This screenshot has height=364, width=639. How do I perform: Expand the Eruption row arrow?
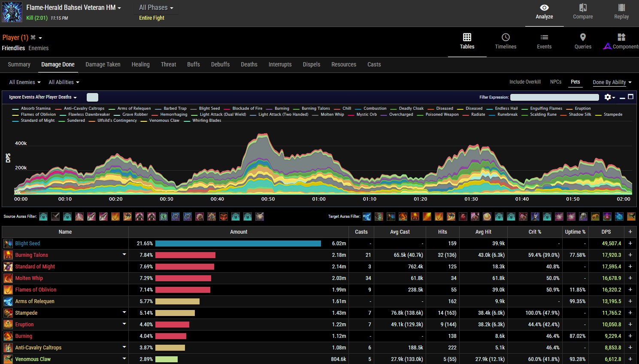pos(124,324)
